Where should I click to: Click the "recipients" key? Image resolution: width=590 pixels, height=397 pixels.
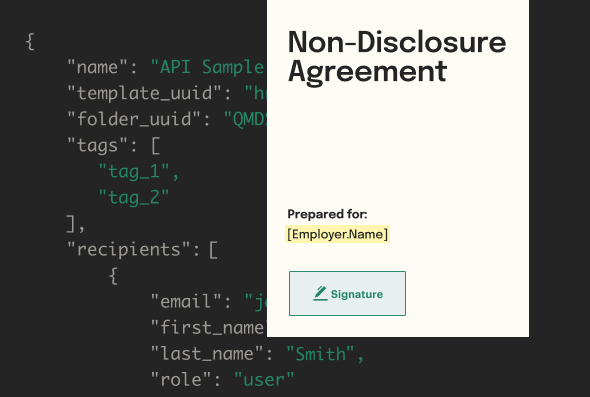pyautogui.click(x=129, y=249)
